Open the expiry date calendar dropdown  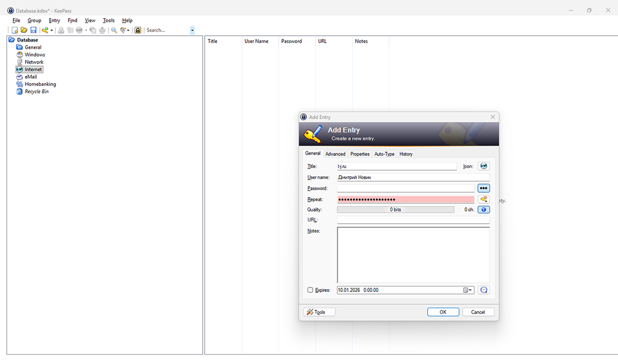tap(468, 290)
